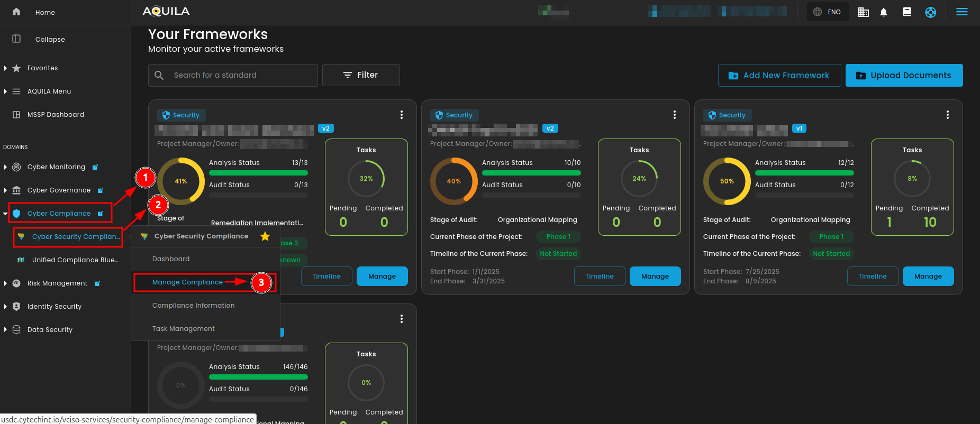Screen dimensions: 980x424
Task: Click the Upload Documents button
Action: [904, 76]
